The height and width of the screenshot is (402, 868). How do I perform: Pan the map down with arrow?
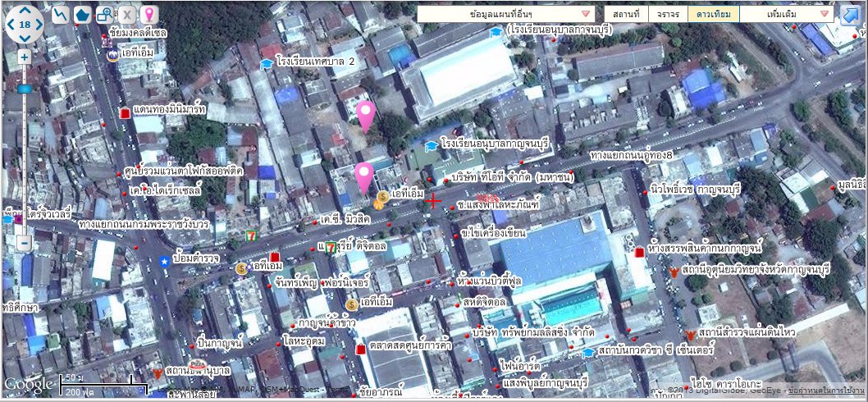coord(25,38)
